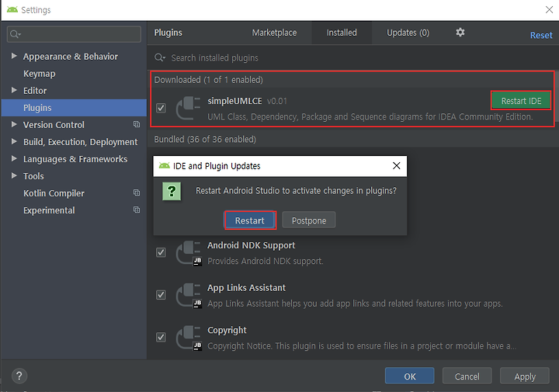
Task: Open the Updates (0) tab
Action: (x=408, y=33)
